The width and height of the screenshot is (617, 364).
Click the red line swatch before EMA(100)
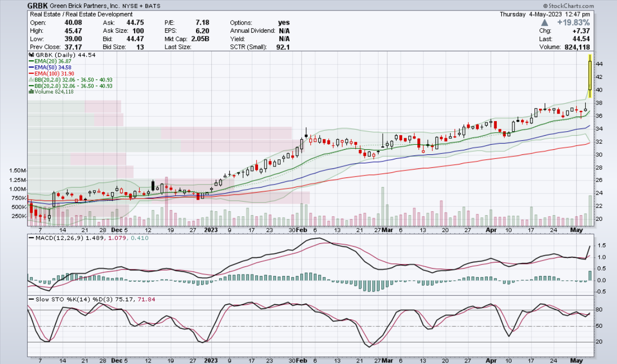click(x=32, y=73)
